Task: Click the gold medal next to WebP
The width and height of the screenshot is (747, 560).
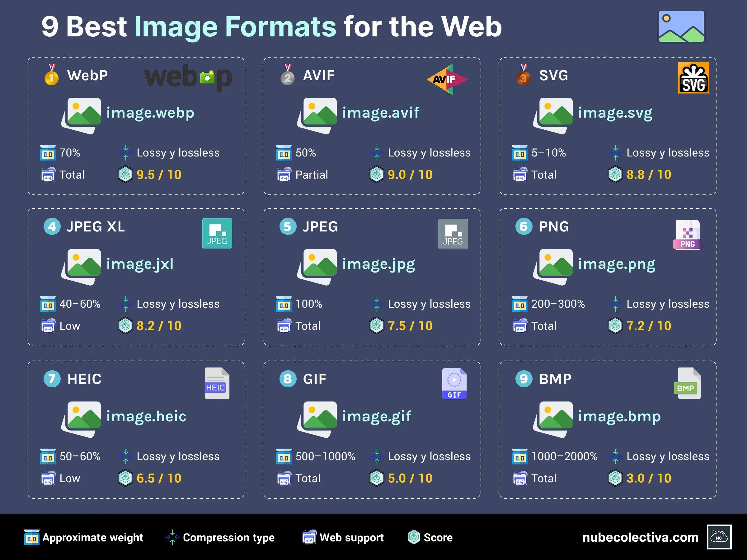Action: click(51, 75)
